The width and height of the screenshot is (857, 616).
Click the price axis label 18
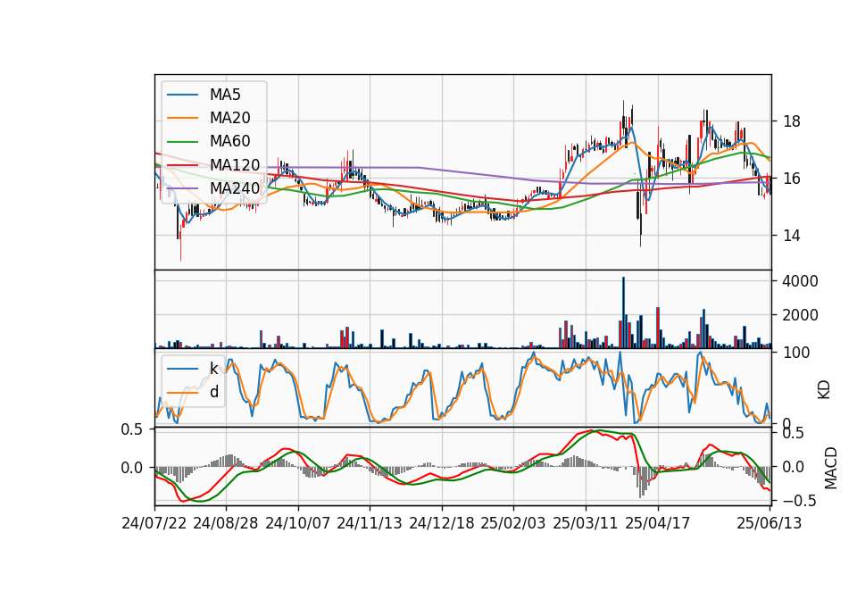pyautogui.click(x=792, y=121)
